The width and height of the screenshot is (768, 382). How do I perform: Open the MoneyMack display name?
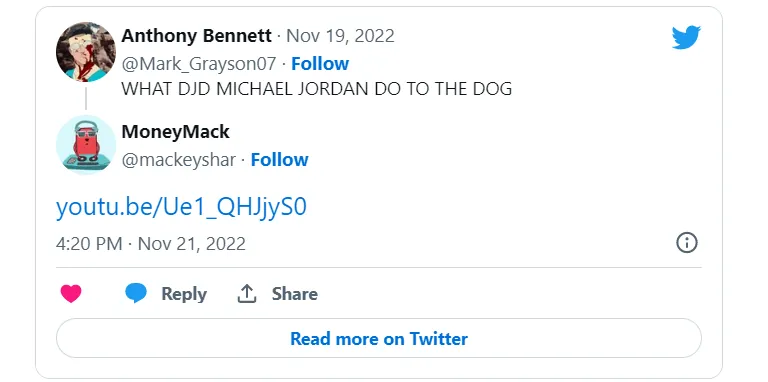[x=175, y=132]
